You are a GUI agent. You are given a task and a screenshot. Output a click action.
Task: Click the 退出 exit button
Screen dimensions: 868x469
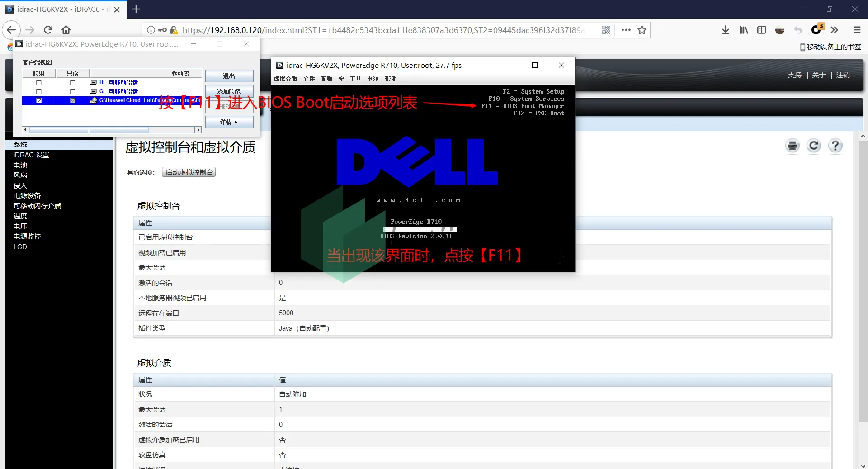[x=229, y=76]
